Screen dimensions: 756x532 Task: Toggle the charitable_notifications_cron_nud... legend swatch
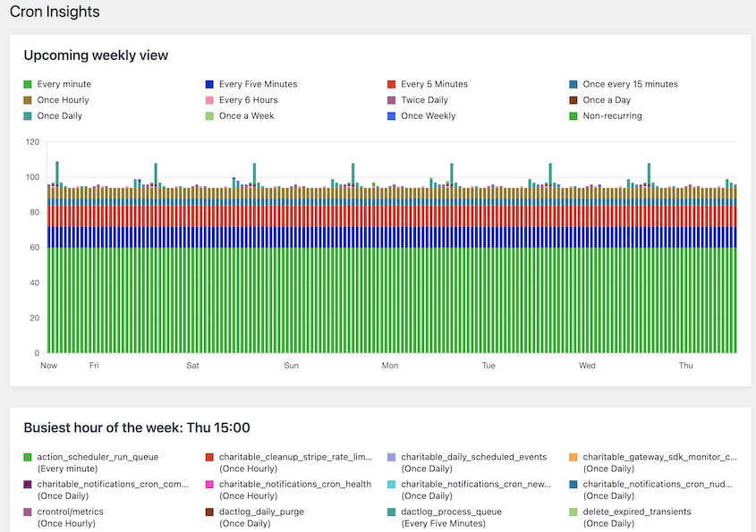tap(573, 485)
